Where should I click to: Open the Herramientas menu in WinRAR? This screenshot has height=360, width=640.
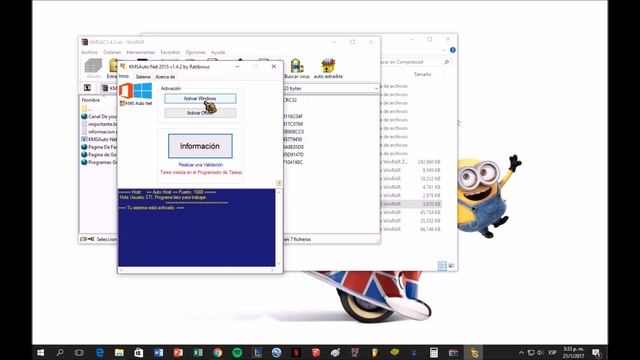(x=140, y=52)
